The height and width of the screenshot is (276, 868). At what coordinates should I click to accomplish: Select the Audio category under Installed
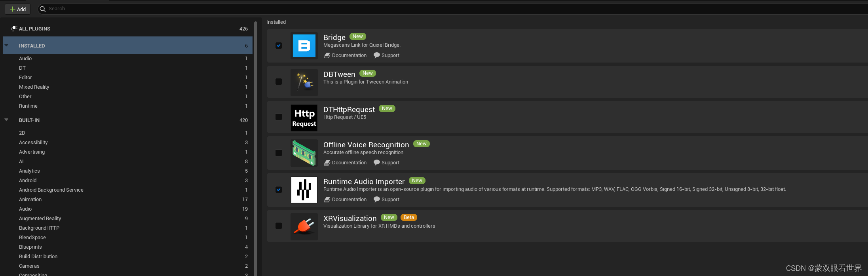(128, 58)
